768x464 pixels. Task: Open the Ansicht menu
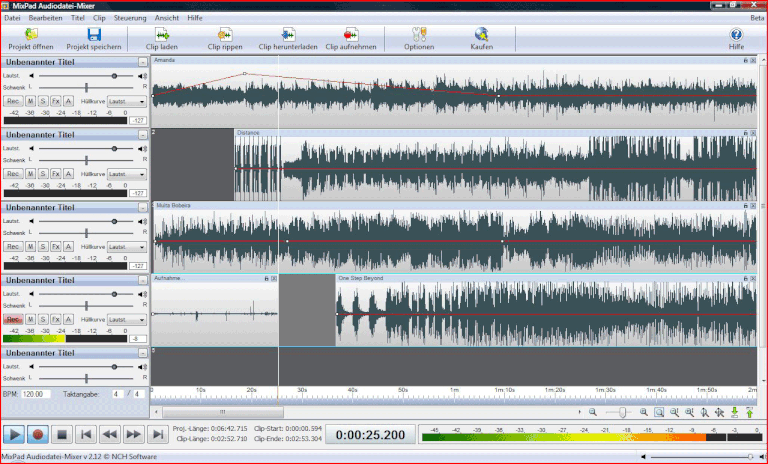pyautogui.click(x=167, y=18)
